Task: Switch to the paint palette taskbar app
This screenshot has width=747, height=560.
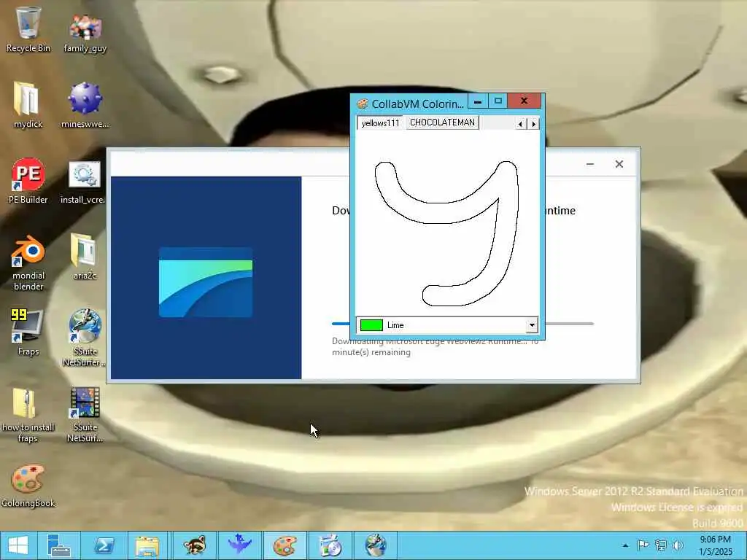Action: point(285,545)
